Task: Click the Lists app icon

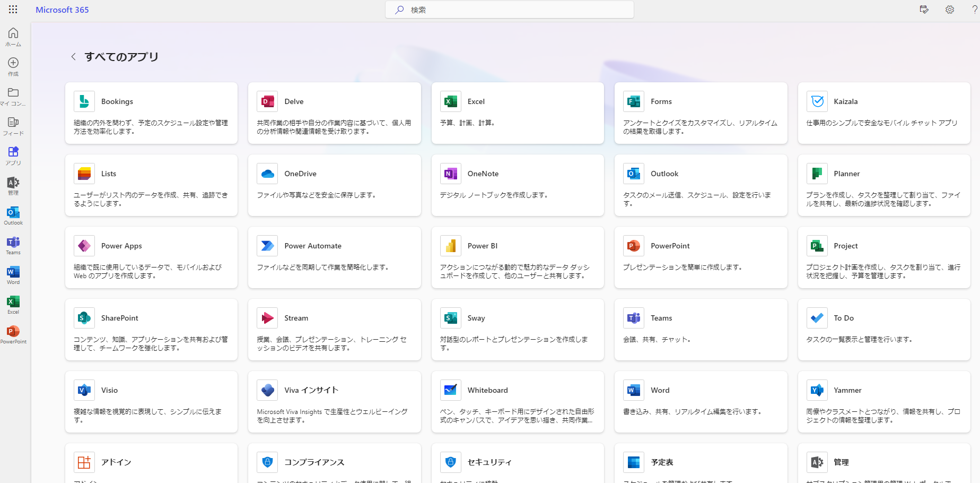Action: [x=84, y=174]
